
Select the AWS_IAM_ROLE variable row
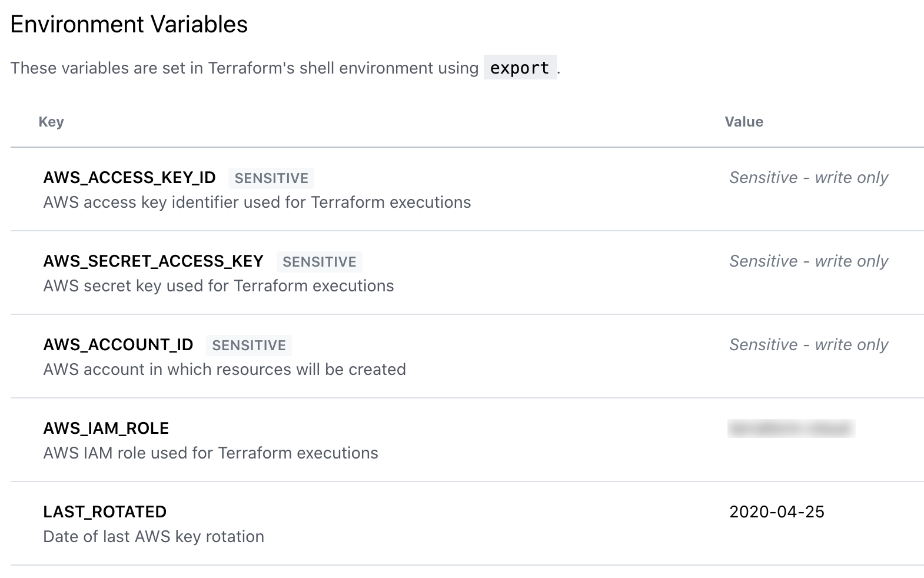point(106,428)
